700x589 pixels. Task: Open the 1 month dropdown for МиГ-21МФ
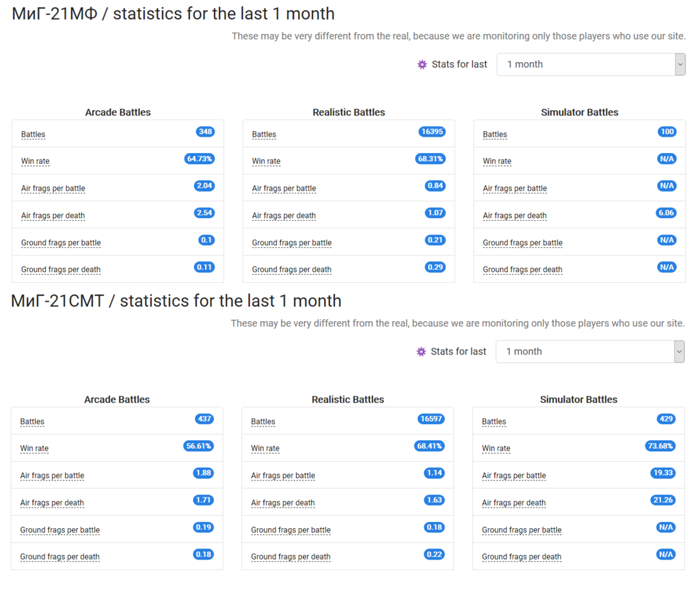[x=591, y=64]
